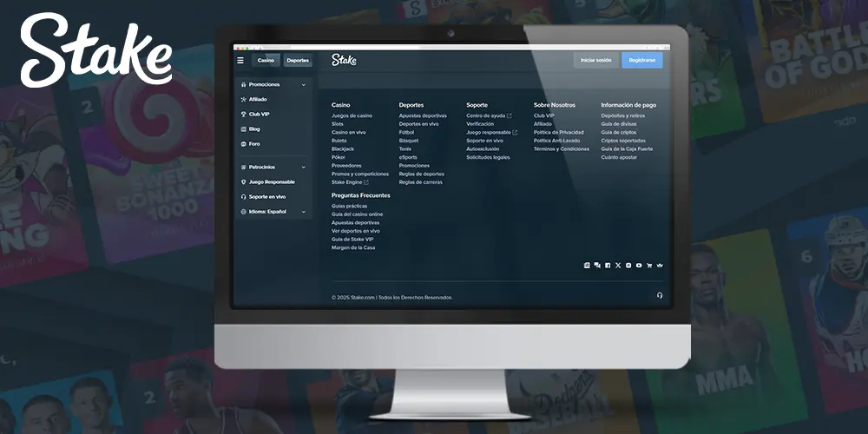This screenshot has height=434, width=868.
Task: Expand the Patrocinios chevron
Action: (303, 168)
